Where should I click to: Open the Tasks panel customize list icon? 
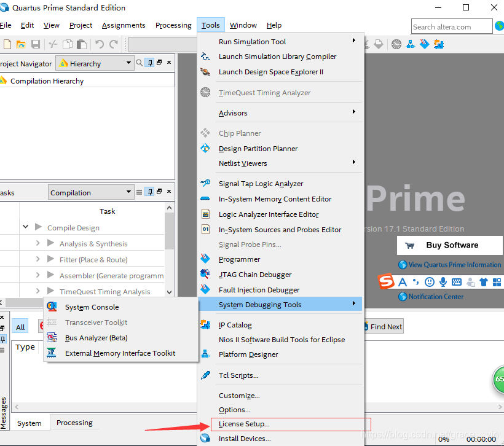139,192
